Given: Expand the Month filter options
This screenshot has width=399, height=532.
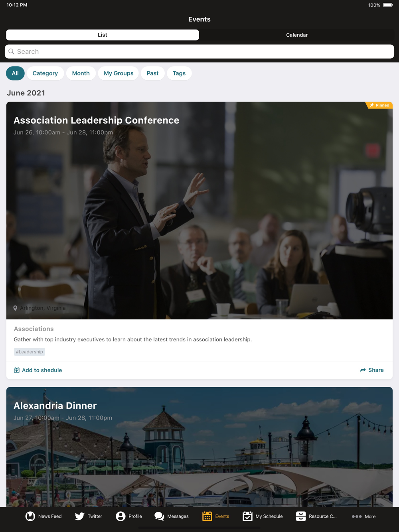Looking at the screenshot, I should (81, 73).
